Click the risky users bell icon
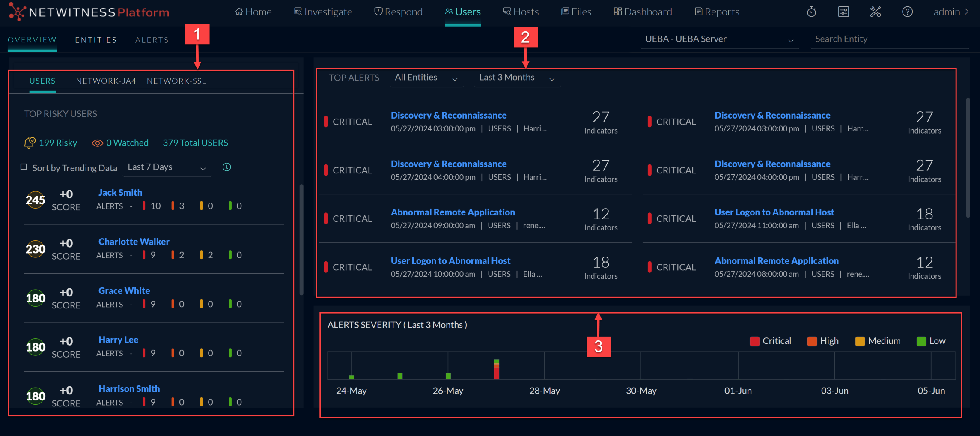980x436 pixels. (x=30, y=143)
